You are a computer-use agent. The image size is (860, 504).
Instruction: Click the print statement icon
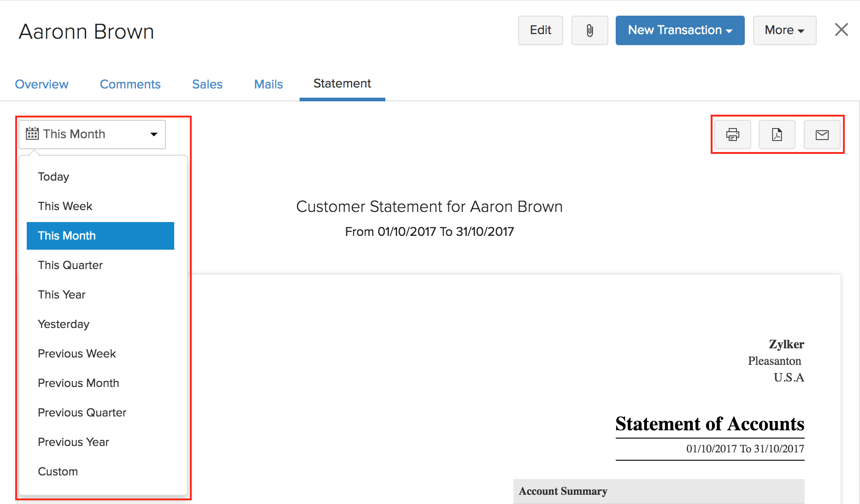732,135
